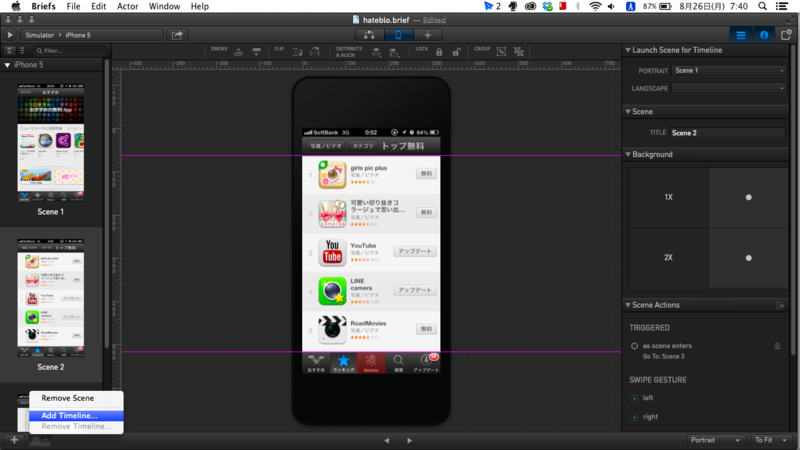This screenshot has width=800, height=450.
Task: Switch the scene list to list view
Action: coord(22,51)
